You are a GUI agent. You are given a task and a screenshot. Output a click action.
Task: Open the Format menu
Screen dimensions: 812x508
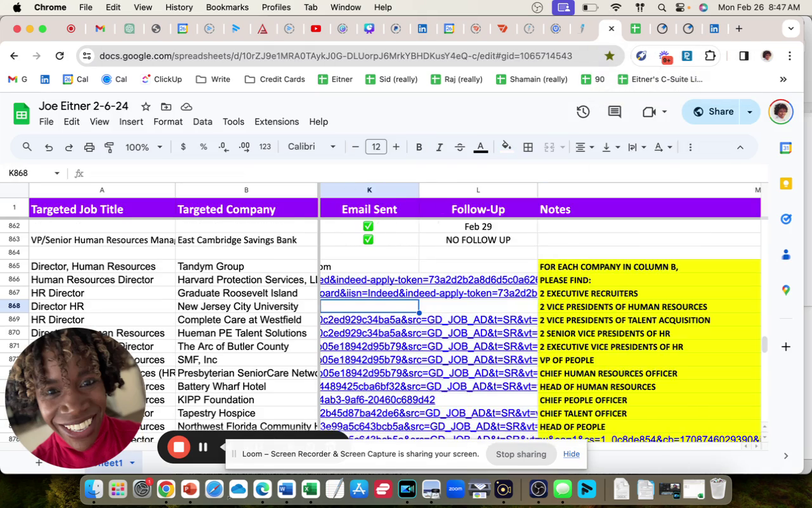tap(168, 122)
